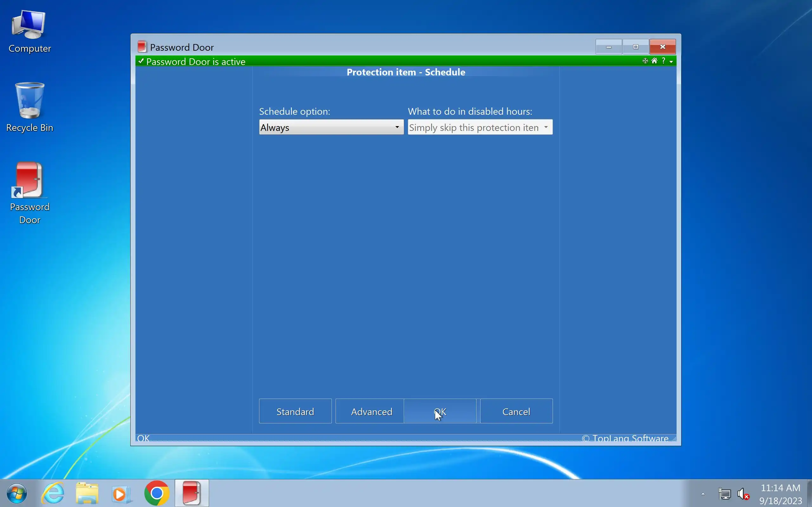
Task: Switch to Standard settings
Action: tap(295, 411)
